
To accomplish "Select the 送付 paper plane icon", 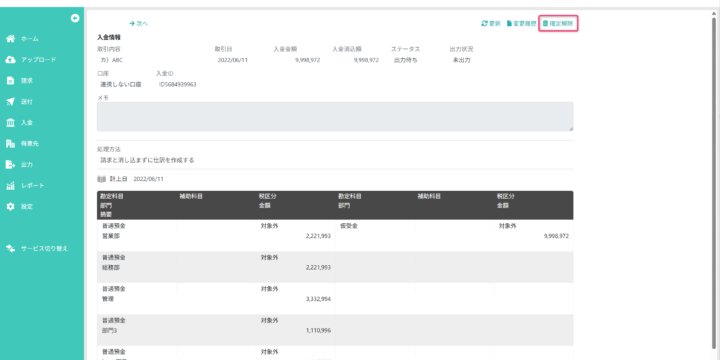I will pyautogui.click(x=11, y=101).
